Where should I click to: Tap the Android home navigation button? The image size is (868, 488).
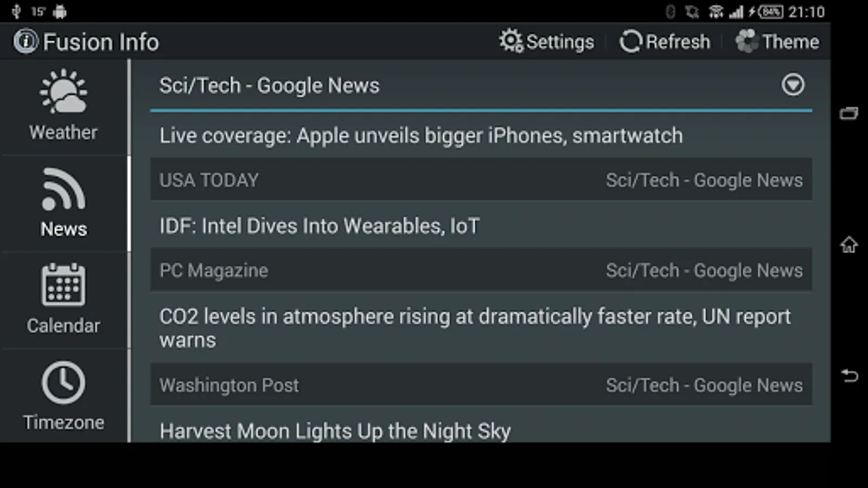(849, 245)
